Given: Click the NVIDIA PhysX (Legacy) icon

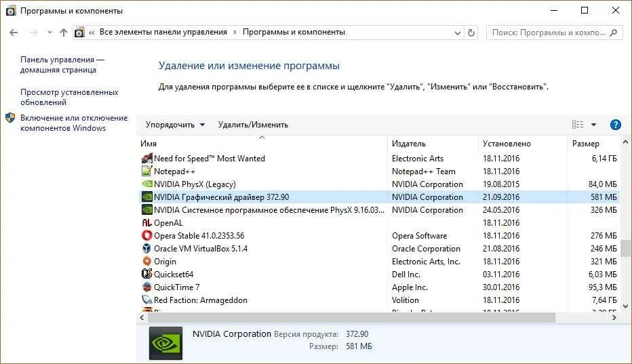Looking at the screenshot, I should 146,184.
